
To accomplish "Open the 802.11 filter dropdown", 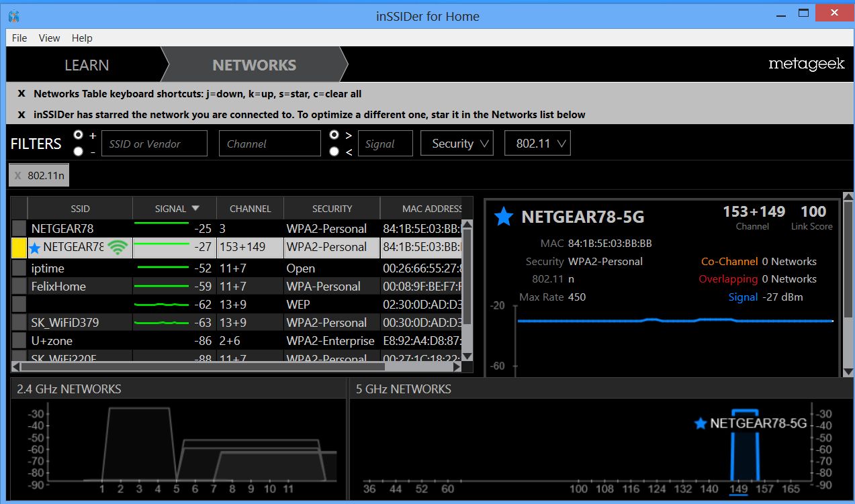I will click(x=537, y=143).
